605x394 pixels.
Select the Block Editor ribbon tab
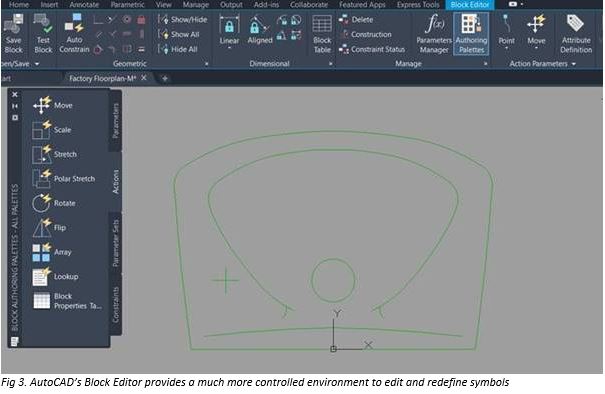pyautogui.click(x=470, y=5)
